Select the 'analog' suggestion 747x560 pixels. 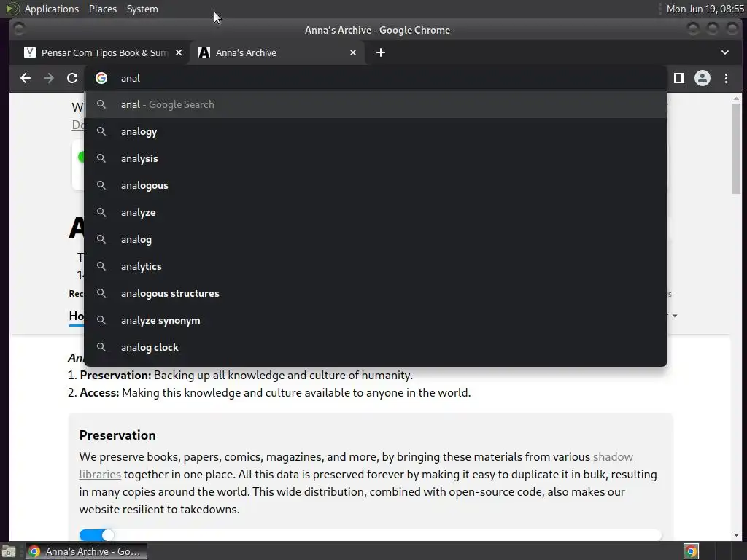(376, 239)
